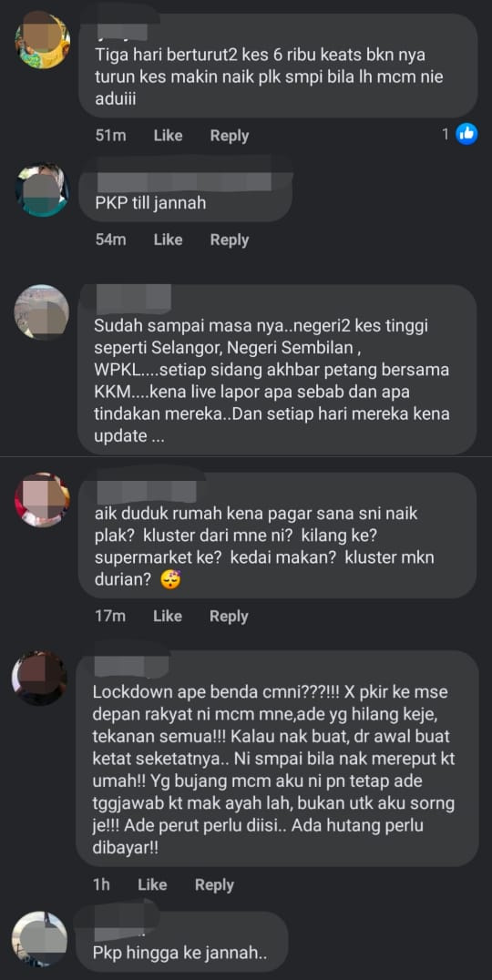Screen dimensions: 492x980
Task: Open avatar beside 'Sudah sampai masa nya' comment
Action: click(x=41, y=311)
